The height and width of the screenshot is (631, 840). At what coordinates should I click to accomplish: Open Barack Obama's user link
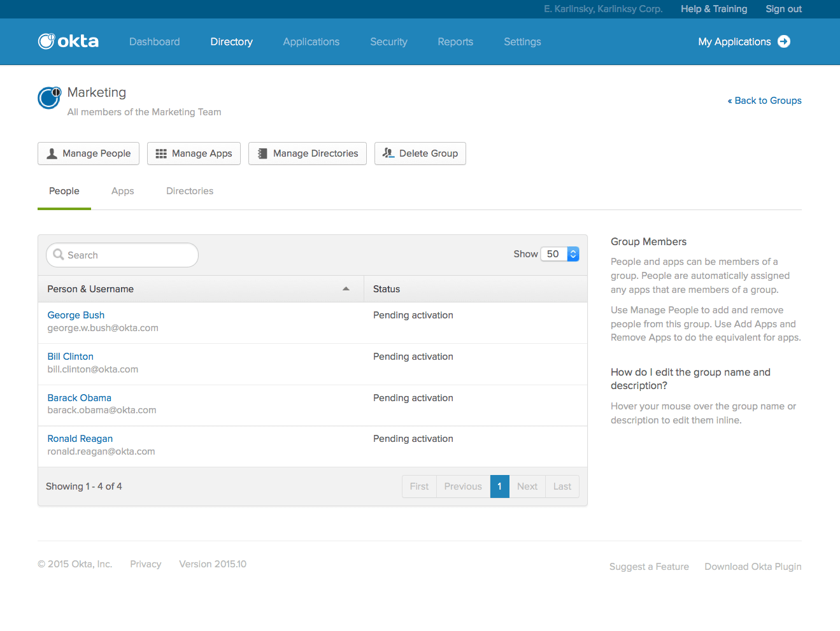click(x=79, y=398)
